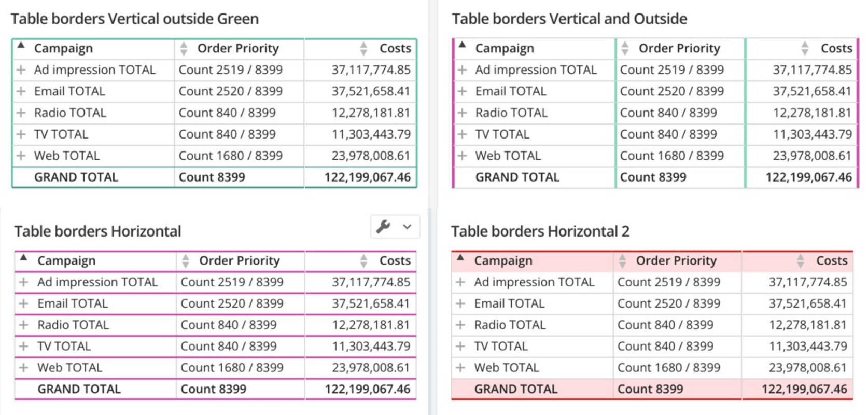Sort Order Priority arrows in Vertical and Outside table
Screen dimensions: 868x415
(x=625, y=49)
